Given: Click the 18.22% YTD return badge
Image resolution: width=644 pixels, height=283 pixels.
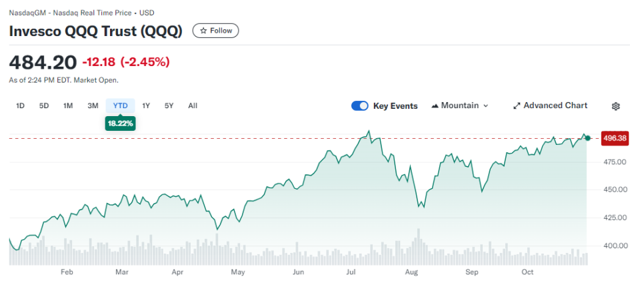Looking at the screenshot, I should pyautogui.click(x=121, y=123).
